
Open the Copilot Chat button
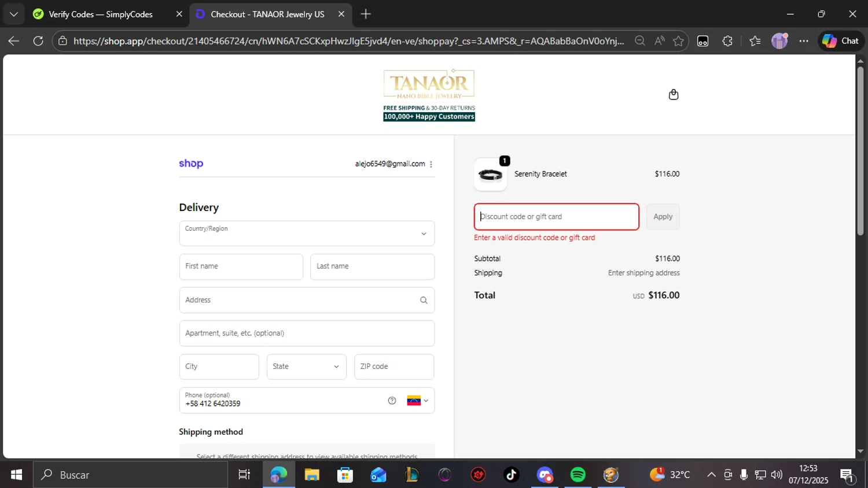pos(841,41)
